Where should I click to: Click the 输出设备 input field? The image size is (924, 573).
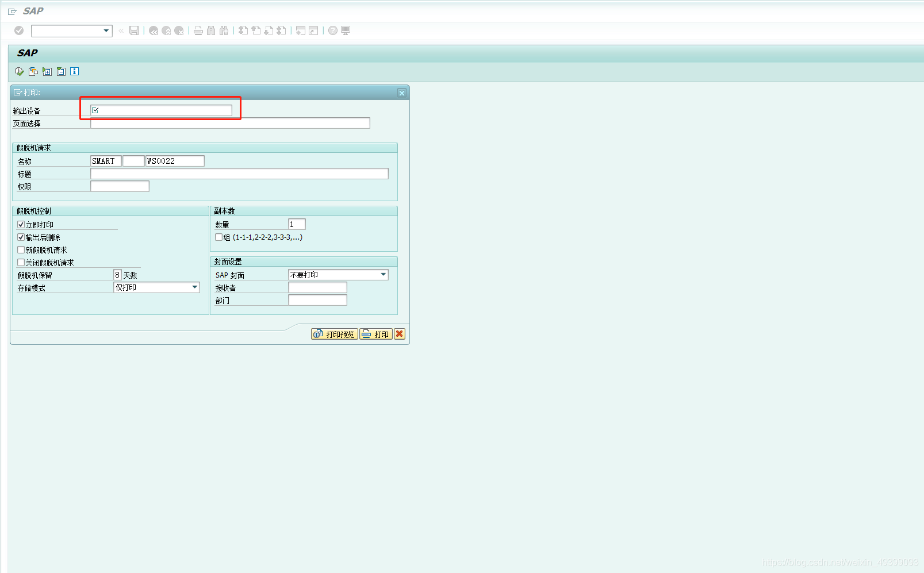tap(161, 110)
